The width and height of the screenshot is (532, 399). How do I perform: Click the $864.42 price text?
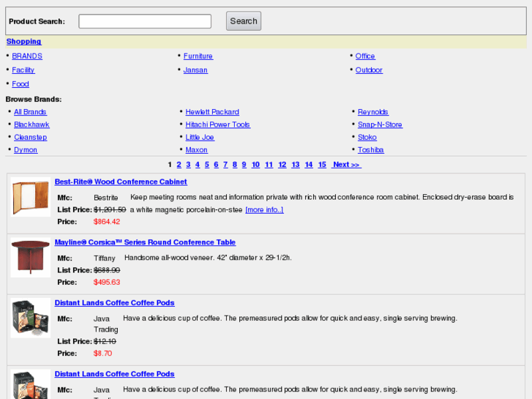point(107,222)
